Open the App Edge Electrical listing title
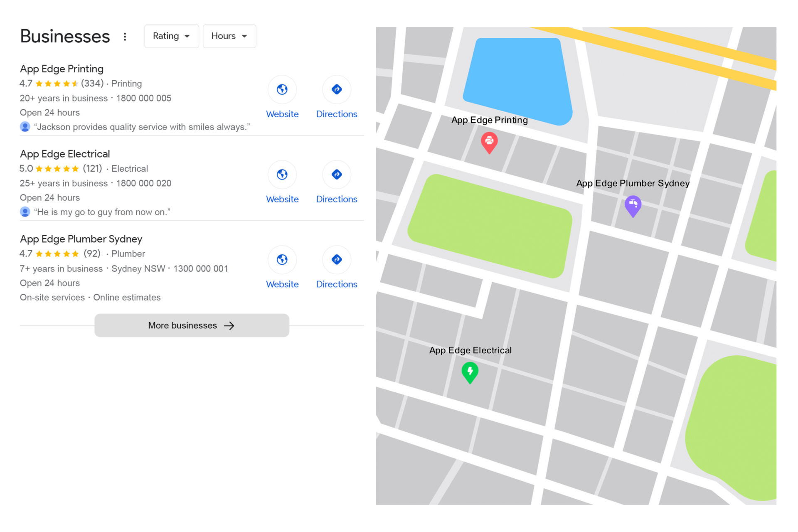 click(65, 154)
